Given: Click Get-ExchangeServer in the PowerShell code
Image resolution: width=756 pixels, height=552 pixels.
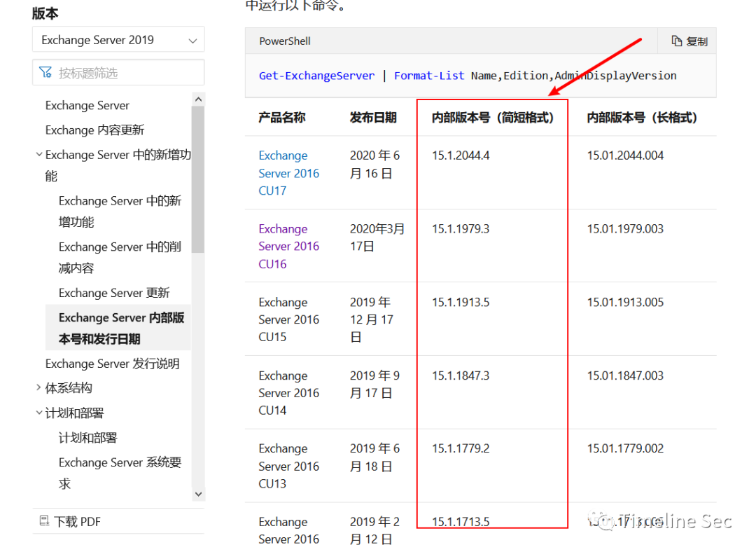Looking at the screenshot, I should coord(316,76).
